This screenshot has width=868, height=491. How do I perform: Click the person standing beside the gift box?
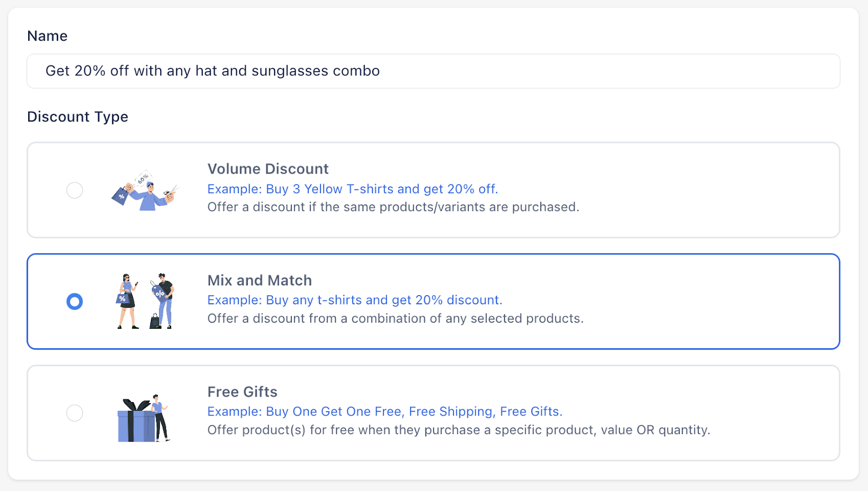(159, 417)
